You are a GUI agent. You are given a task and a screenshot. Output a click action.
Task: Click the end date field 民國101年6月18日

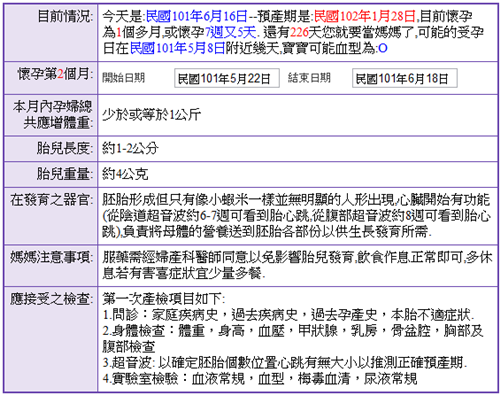click(x=405, y=78)
